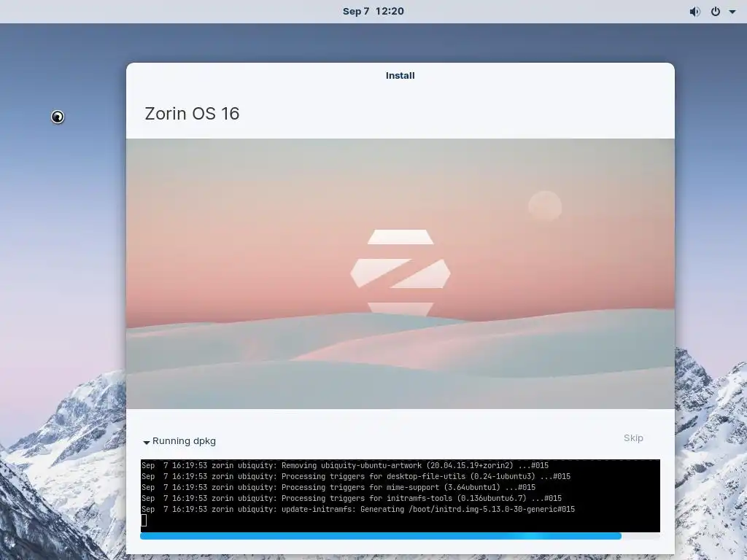Click the Skip button
Image resolution: width=747 pixels, height=560 pixels.
click(633, 438)
